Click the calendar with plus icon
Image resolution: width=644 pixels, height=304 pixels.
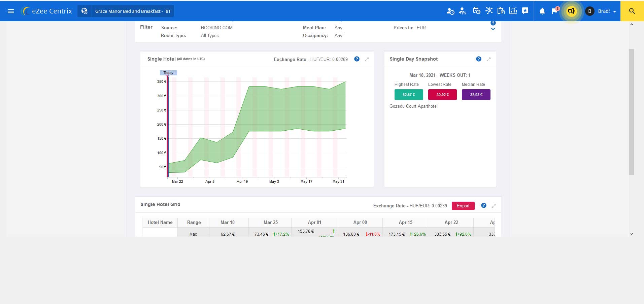476,11
